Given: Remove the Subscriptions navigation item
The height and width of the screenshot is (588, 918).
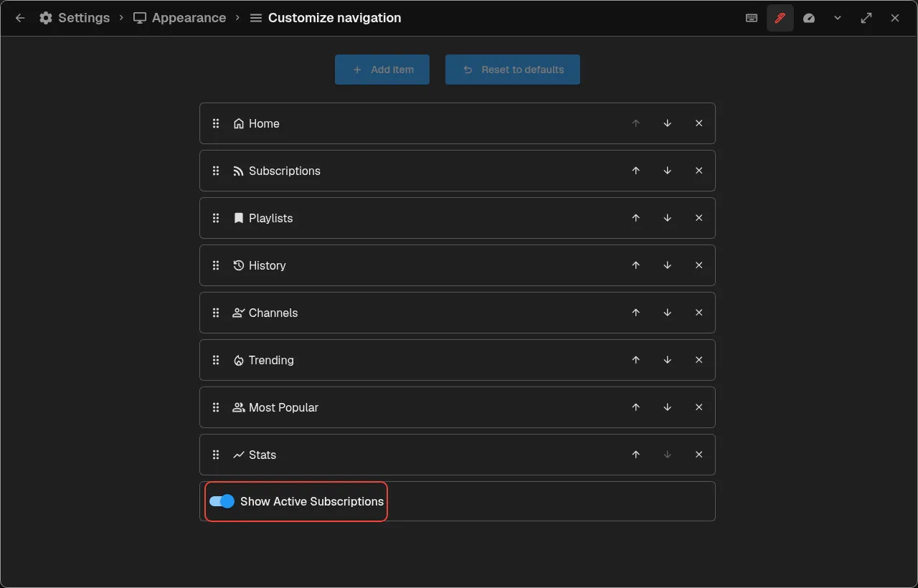Looking at the screenshot, I should [x=699, y=171].
